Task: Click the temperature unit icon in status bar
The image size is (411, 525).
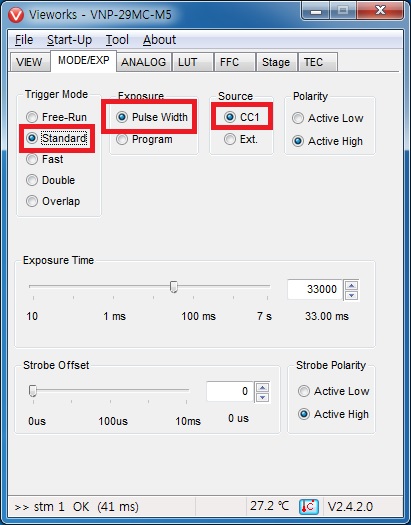Action: (x=309, y=507)
